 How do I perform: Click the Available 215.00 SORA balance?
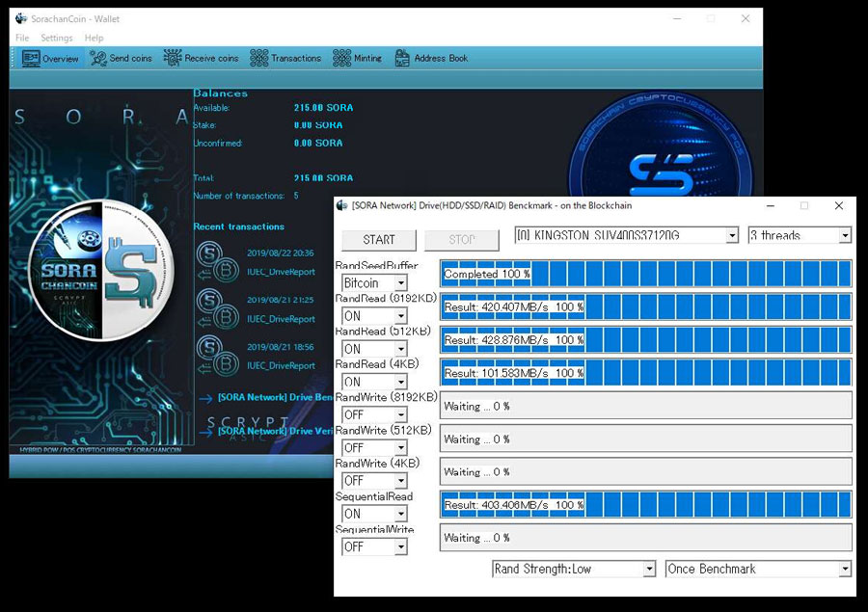(323, 107)
